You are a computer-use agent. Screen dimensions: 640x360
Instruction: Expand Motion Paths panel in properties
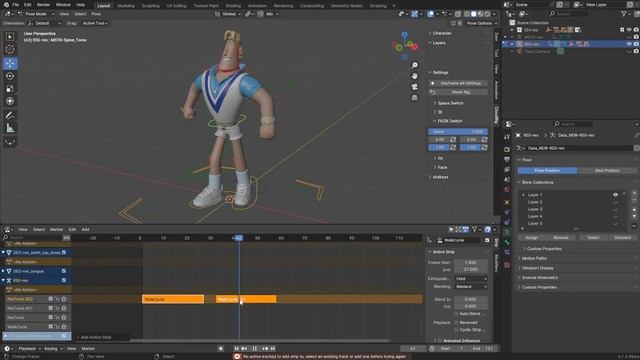click(533, 258)
